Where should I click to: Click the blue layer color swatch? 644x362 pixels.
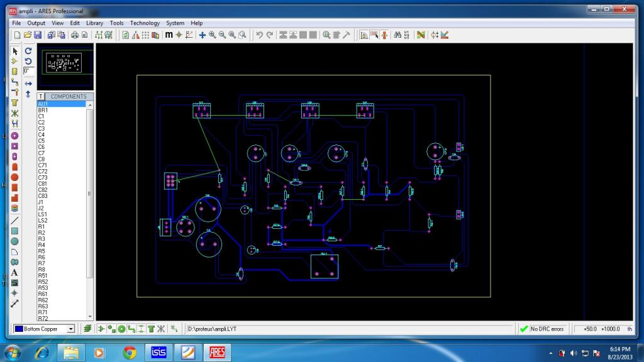[x=19, y=329]
